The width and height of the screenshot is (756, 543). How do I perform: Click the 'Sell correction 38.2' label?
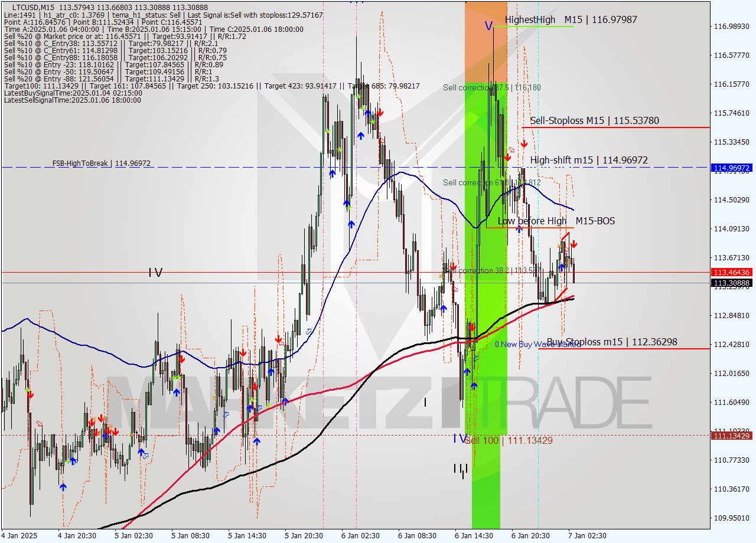click(x=492, y=270)
